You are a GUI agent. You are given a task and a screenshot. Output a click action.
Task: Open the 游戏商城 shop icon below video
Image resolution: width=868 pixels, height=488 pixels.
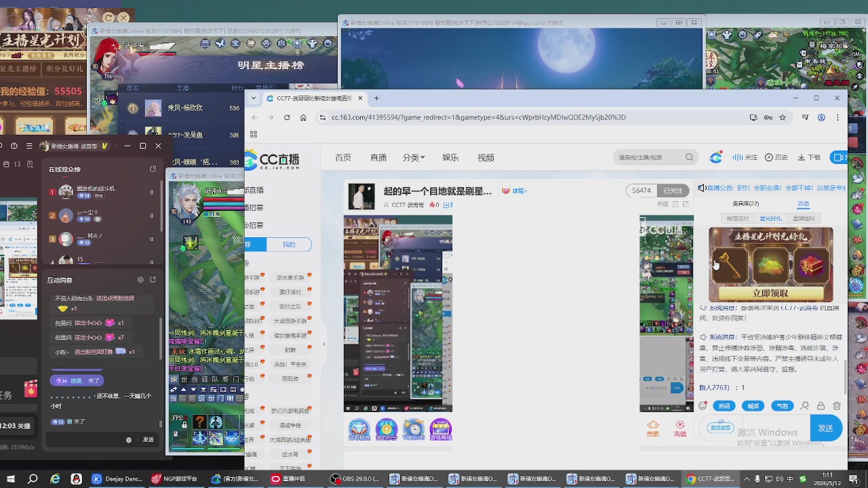point(441,429)
